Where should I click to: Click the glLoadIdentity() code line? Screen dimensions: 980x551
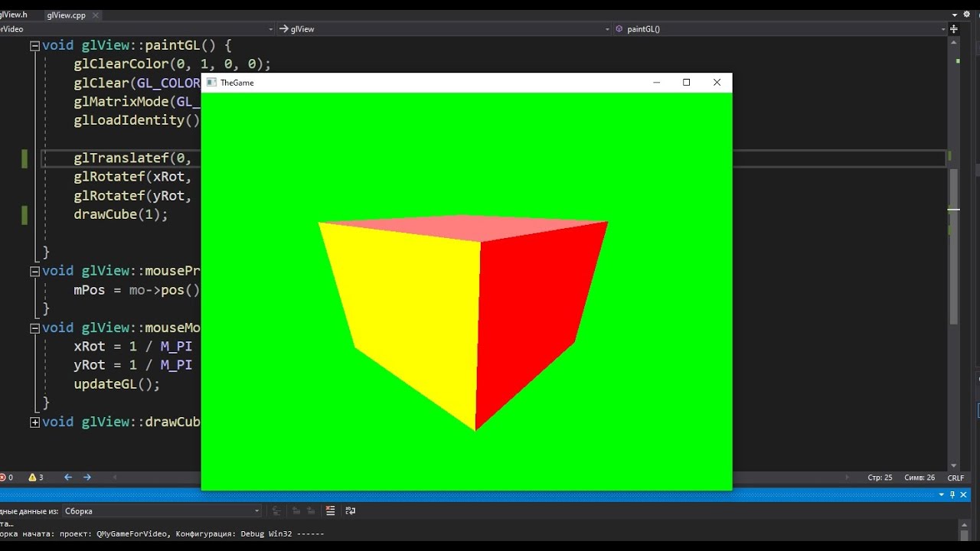click(137, 121)
